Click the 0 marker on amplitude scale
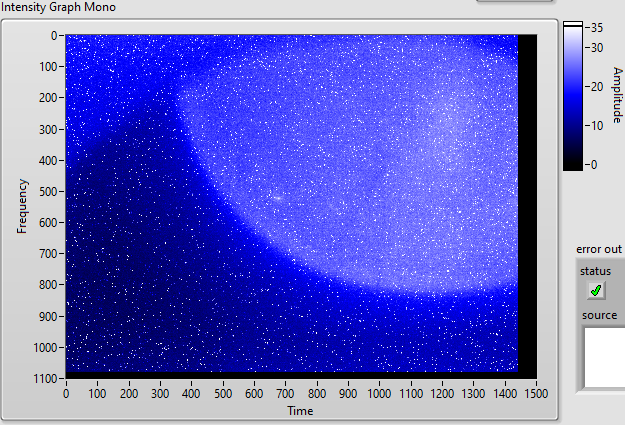Image resolution: width=625 pixels, height=425 pixels. pyautogui.click(x=594, y=164)
